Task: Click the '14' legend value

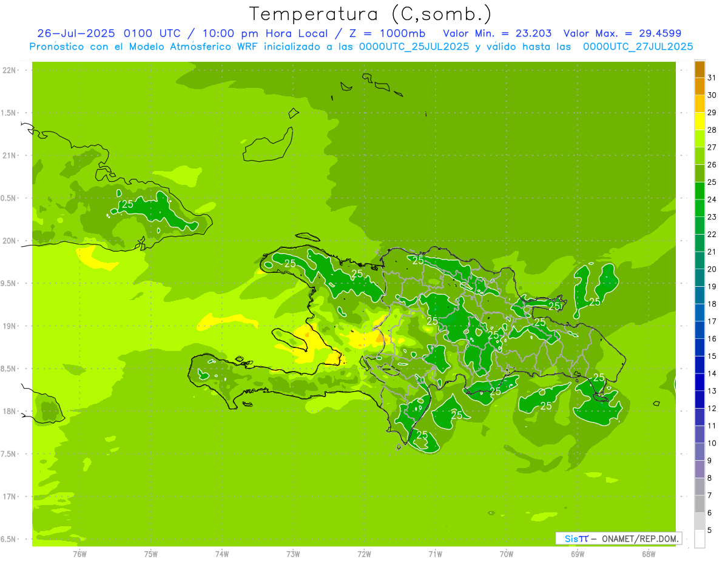Action: click(x=712, y=373)
